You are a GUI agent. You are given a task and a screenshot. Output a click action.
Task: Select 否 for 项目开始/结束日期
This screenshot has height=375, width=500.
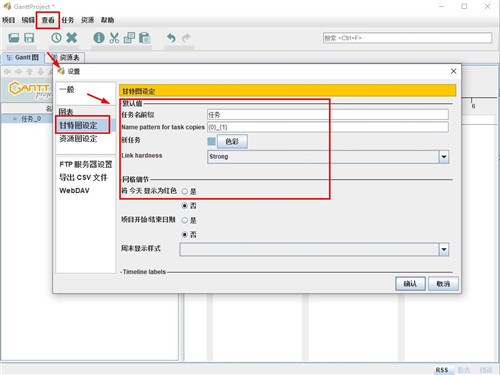coord(185,234)
